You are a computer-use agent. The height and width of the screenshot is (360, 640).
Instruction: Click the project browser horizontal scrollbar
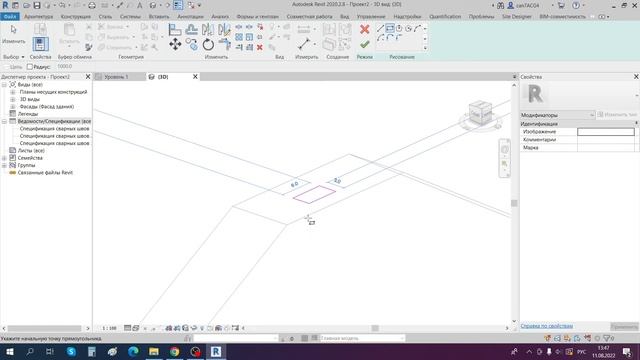pos(44,328)
